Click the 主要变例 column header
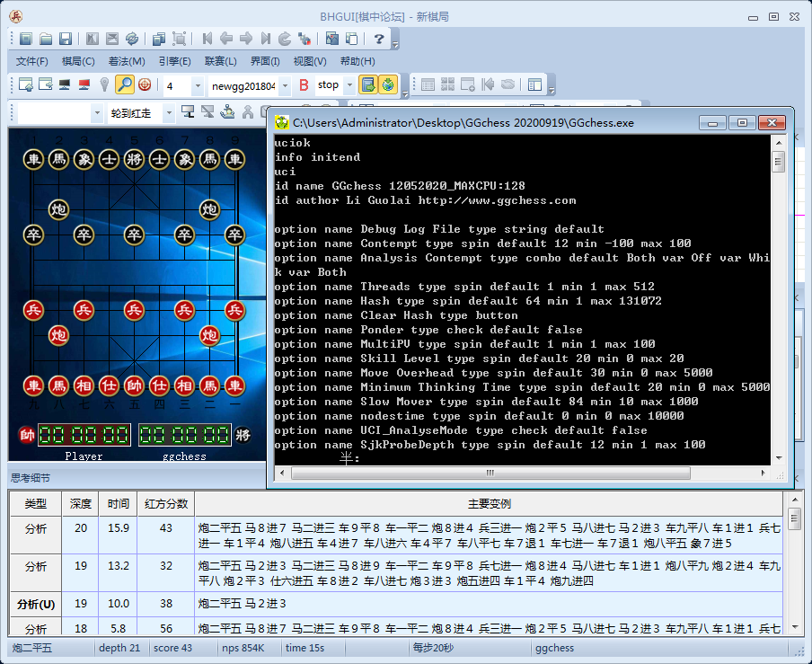The height and width of the screenshot is (664, 812). pyautogui.click(x=489, y=504)
